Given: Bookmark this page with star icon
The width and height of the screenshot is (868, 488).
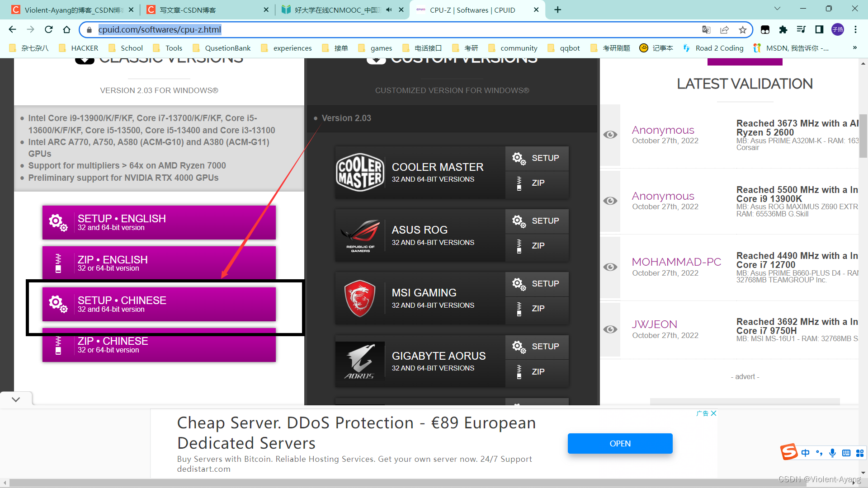Looking at the screenshot, I should pos(742,30).
